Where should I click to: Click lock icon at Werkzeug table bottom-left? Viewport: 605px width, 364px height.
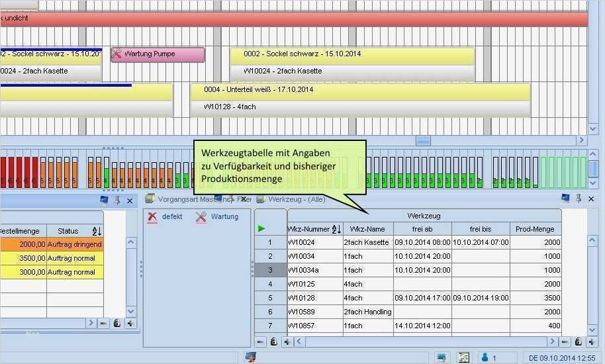tap(273, 341)
